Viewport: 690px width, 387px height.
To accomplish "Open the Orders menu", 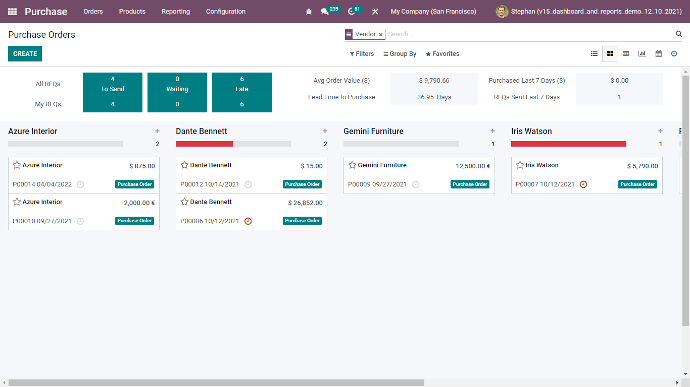I will pyautogui.click(x=93, y=12).
